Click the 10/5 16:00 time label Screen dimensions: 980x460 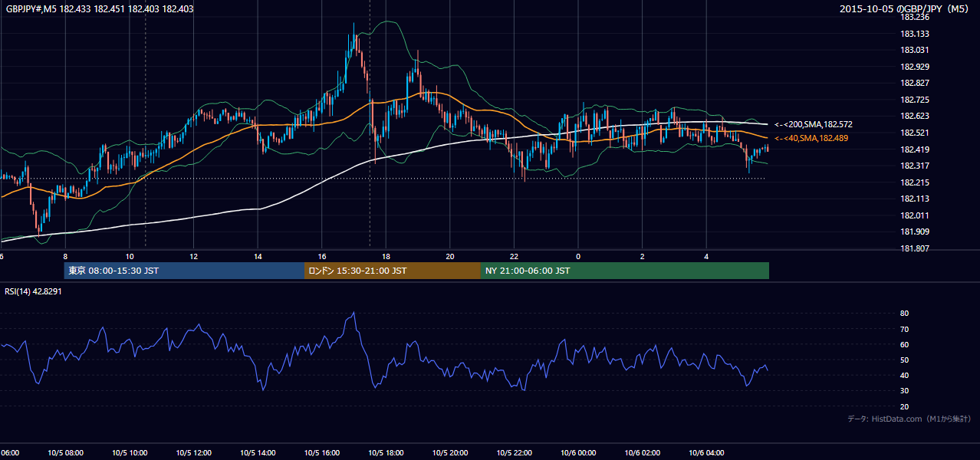[322, 453]
